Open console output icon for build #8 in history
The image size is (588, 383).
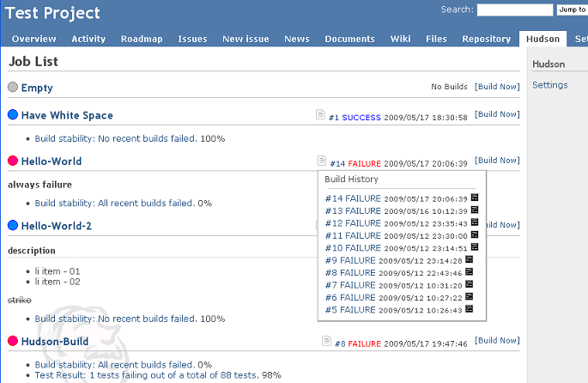470,271
